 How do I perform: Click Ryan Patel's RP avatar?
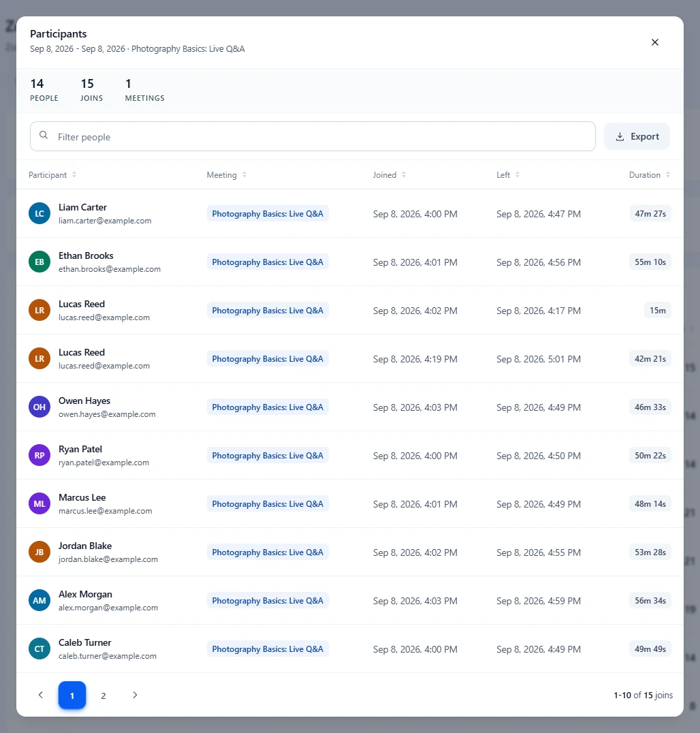click(39, 456)
